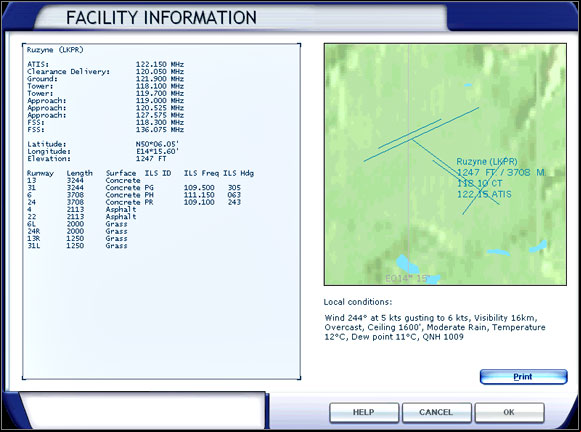Click the Elevation value 1247 FT
Image resolution: width=581 pixels, height=432 pixels.
(x=151, y=159)
